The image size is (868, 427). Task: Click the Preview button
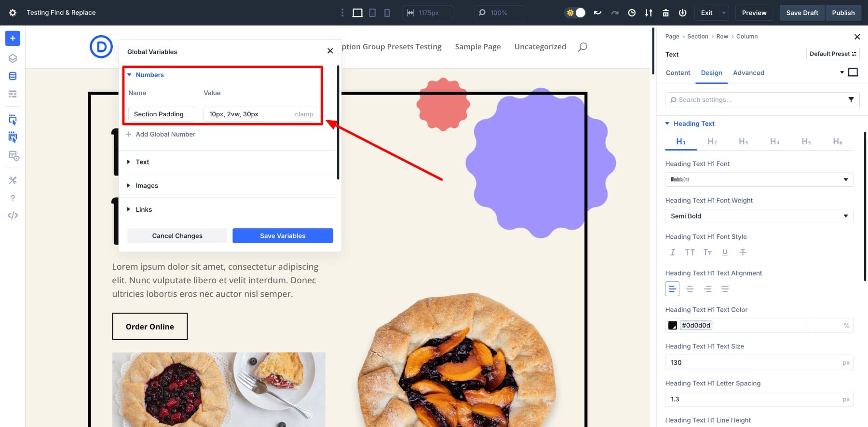point(754,13)
